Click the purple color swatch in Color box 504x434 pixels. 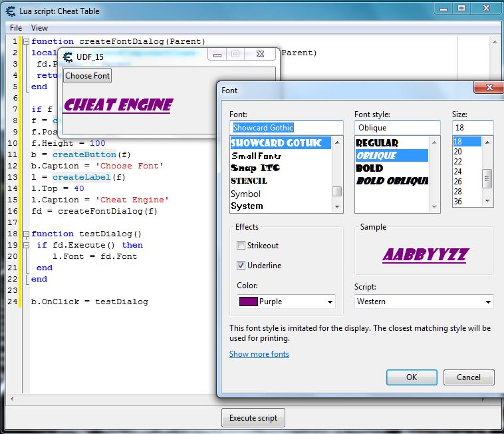pos(248,302)
